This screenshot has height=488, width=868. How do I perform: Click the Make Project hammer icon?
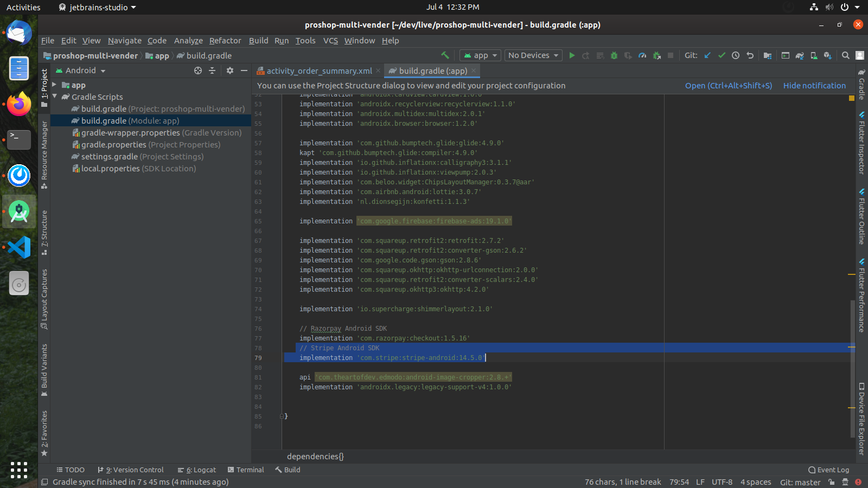(x=445, y=55)
